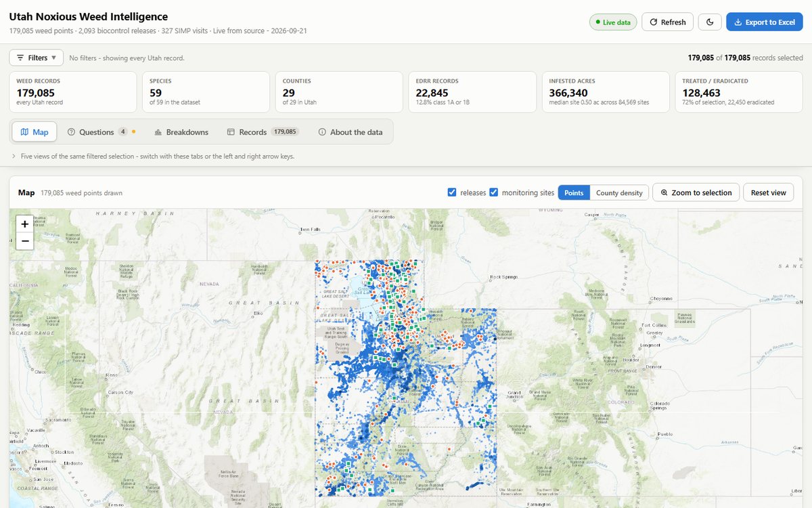Screen dimensions: 812x508
Task: Click the records selected count text
Action: pos(746,58)
